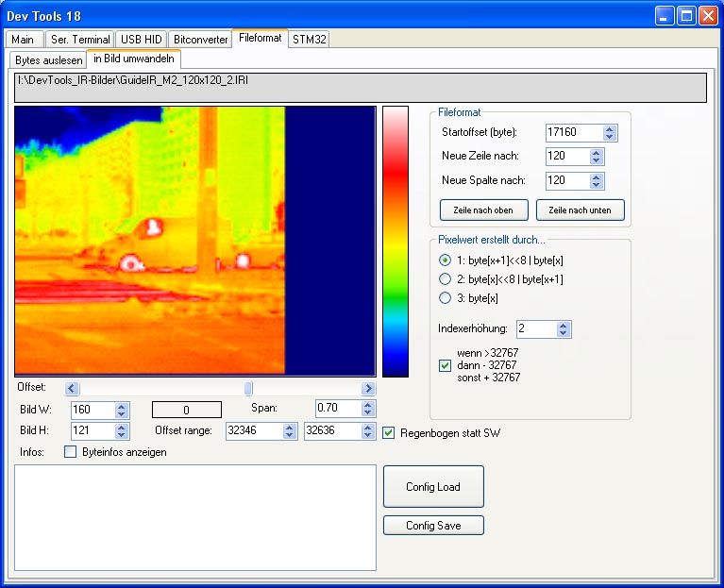
Task: Click the Config Load button
Action: [433, 487]
